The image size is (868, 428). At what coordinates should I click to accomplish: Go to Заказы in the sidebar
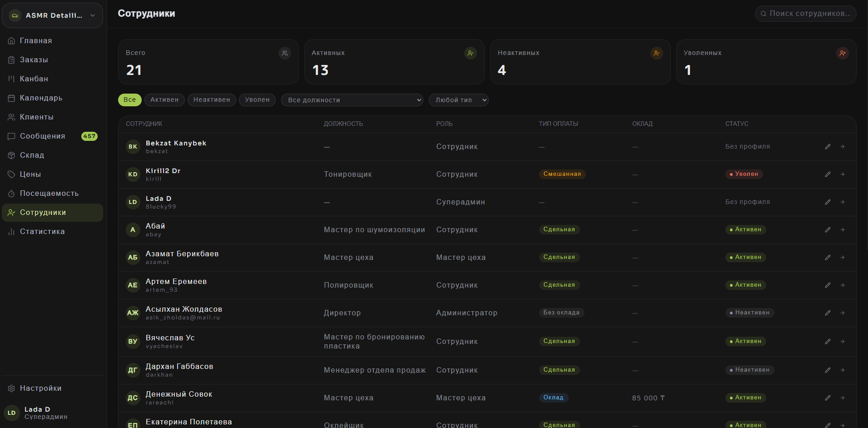tap(53, 60)
